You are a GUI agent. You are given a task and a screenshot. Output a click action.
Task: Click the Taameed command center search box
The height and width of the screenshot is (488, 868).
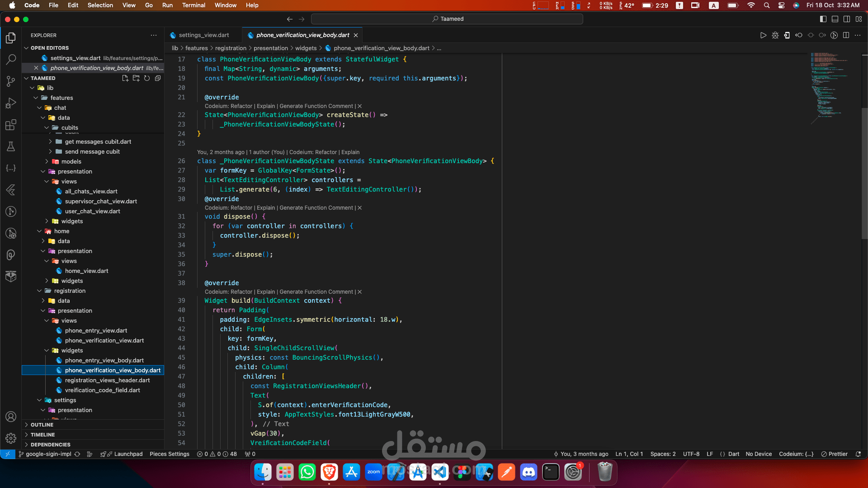(x=447, y=19)
